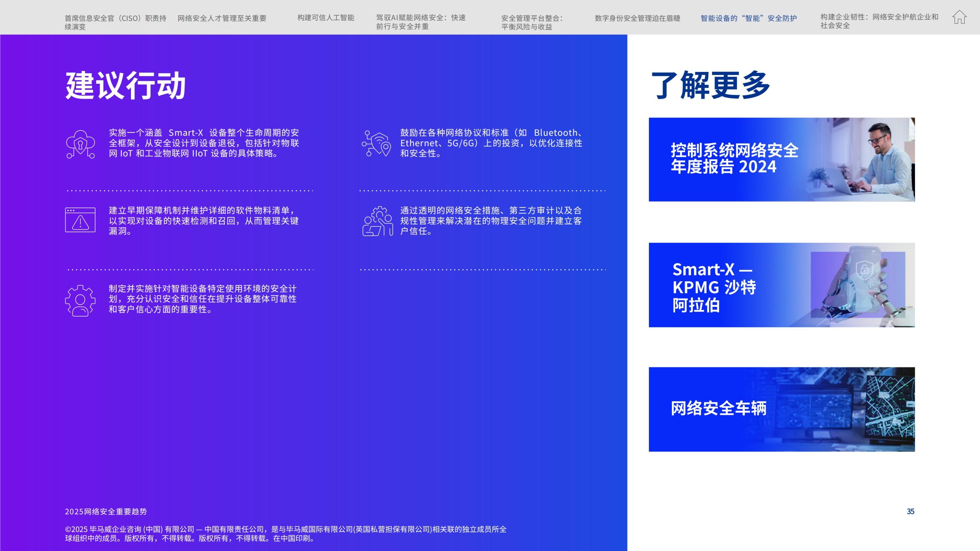Go to 网络安全人才管理至关重要 section

tap(222, 18)
